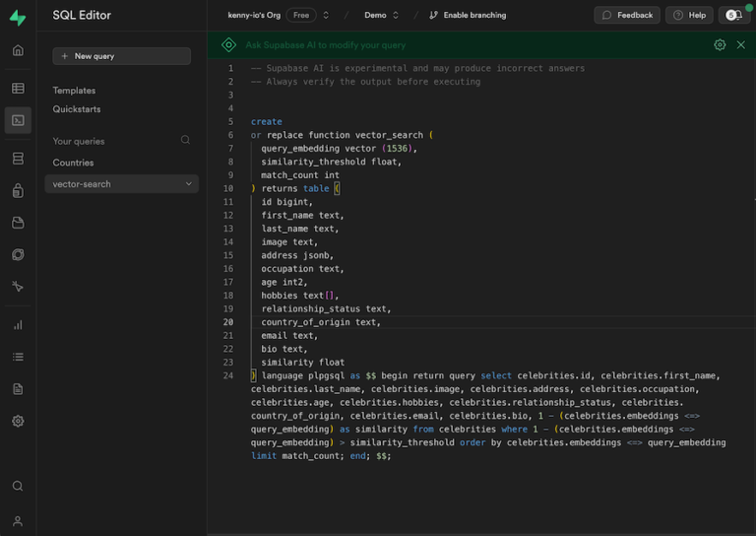Viewport: 756px width, 536px height.
Task: Open the Database sidebar icon
Action: [x=18, y=159]
